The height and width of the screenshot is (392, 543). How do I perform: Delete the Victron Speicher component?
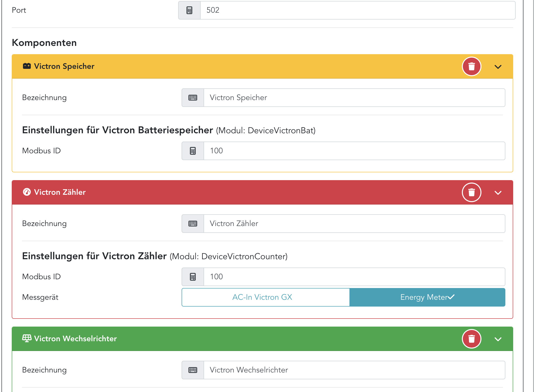click(x=471, y=66)
